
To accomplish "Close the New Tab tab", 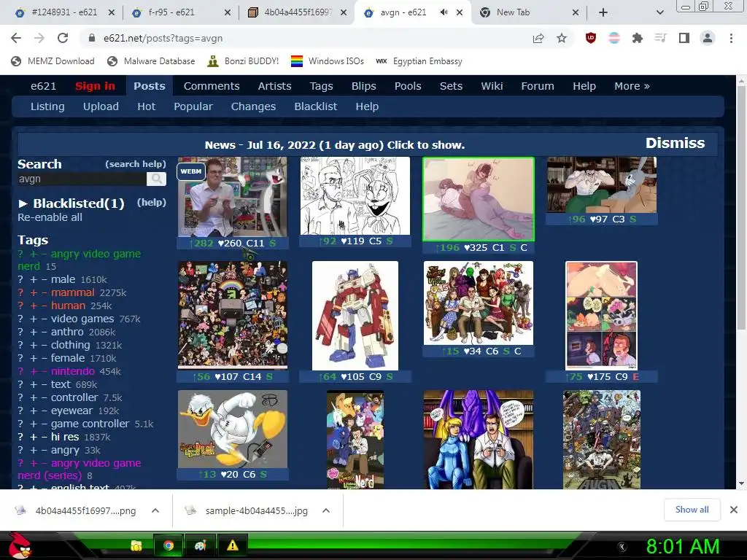I will point(576,12).
